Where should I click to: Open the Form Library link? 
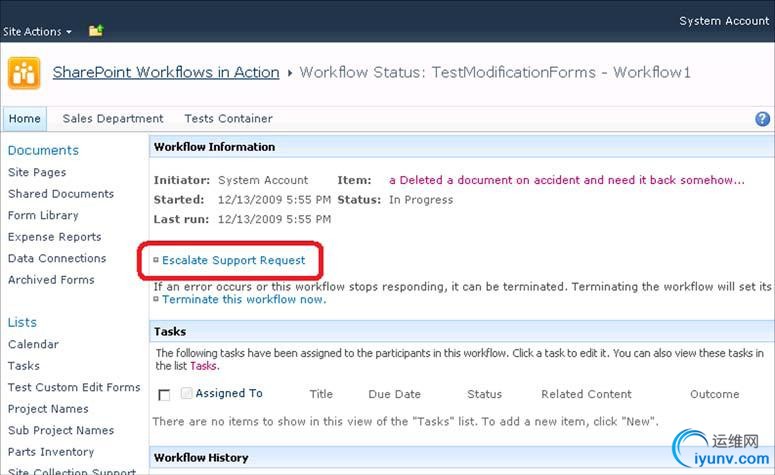pyautogui.click(x=43, y=216)
